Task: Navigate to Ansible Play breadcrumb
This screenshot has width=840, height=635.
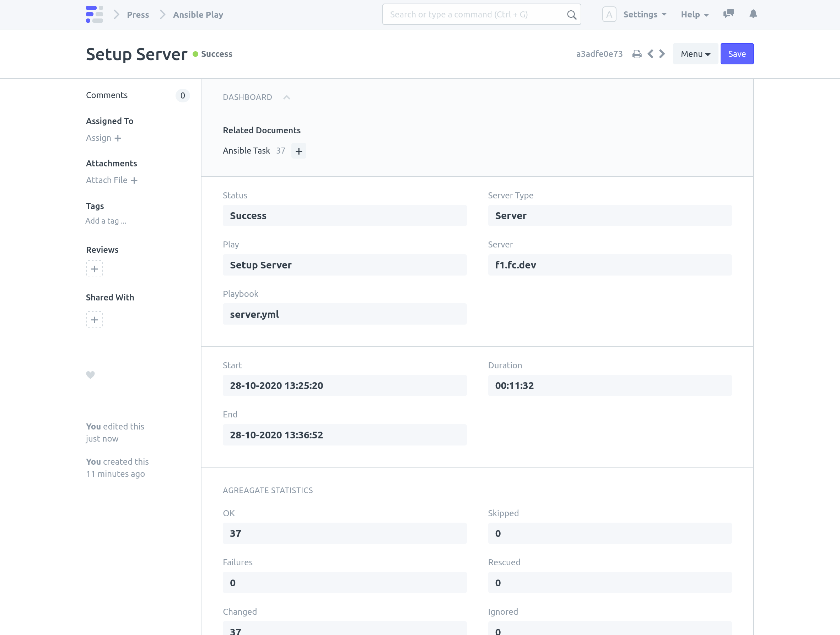Action: 198,15
